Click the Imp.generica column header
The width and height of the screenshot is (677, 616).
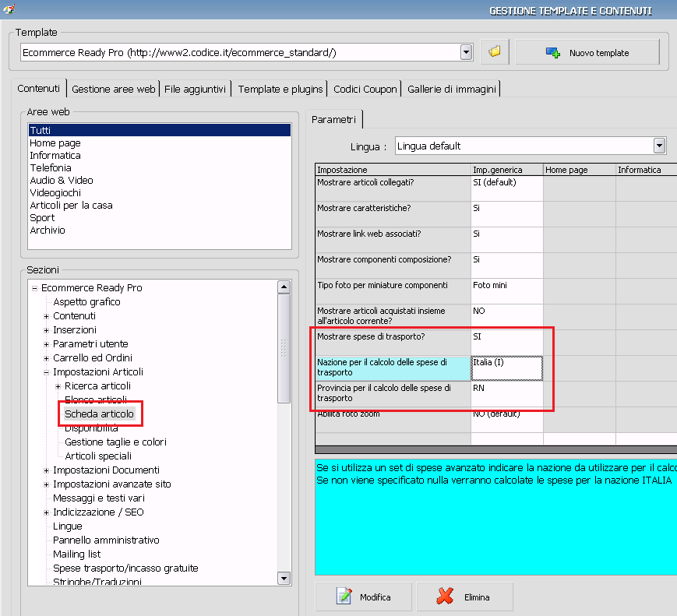pyautogui.click(x=507, y=170)
